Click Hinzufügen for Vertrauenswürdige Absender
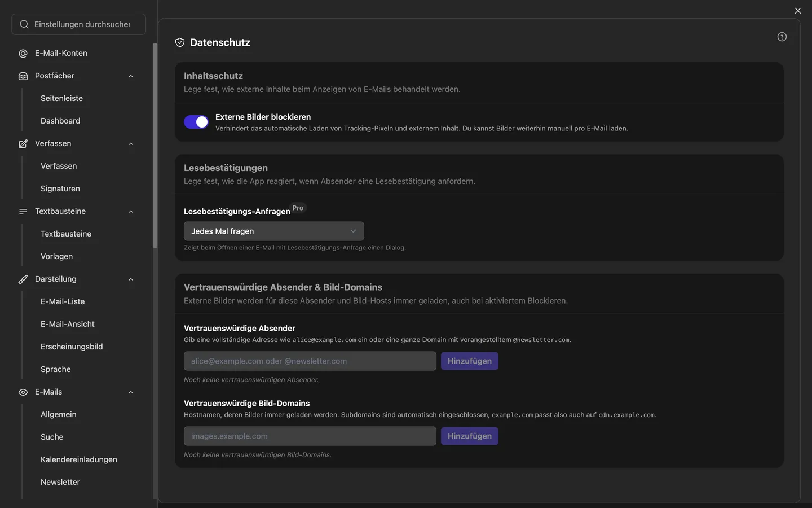Screen dimensions: 812x508 click(470, 361)
